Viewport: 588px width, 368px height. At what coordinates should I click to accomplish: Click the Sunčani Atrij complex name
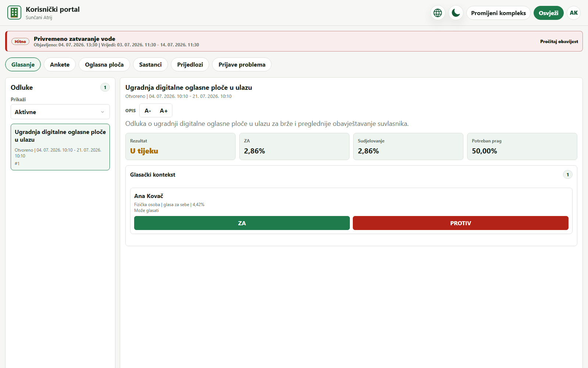point(39,17)
